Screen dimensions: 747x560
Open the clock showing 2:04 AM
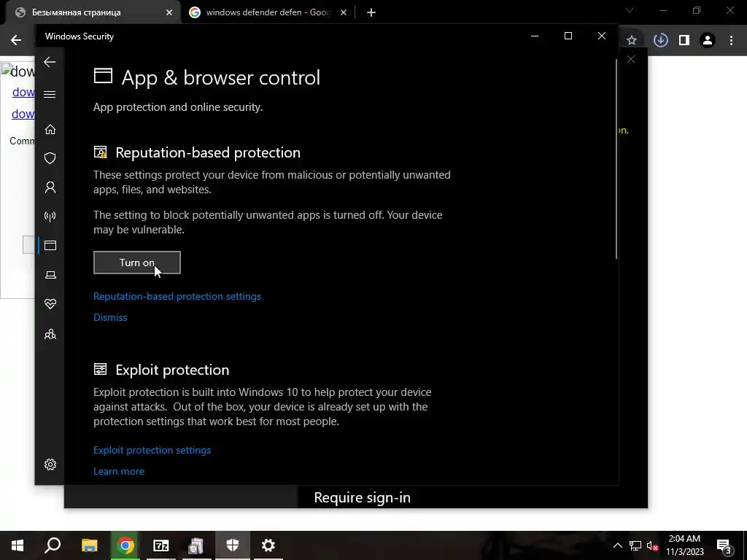(684, 545)
